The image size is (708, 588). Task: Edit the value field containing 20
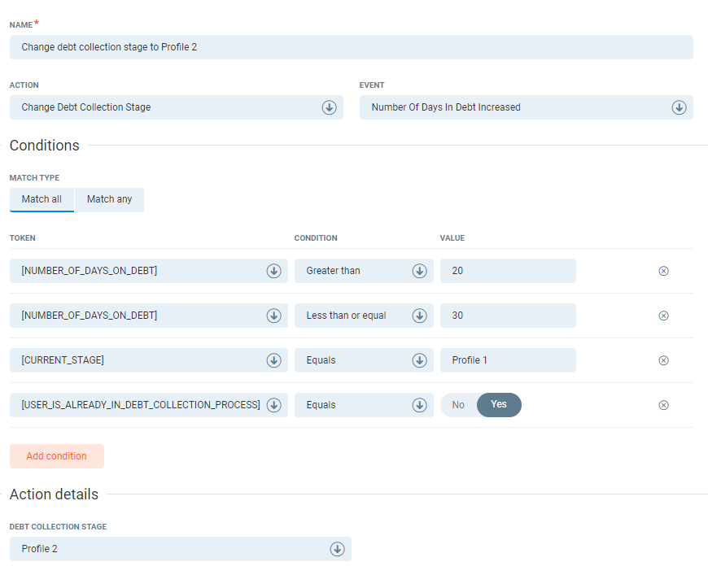(507, 271)
